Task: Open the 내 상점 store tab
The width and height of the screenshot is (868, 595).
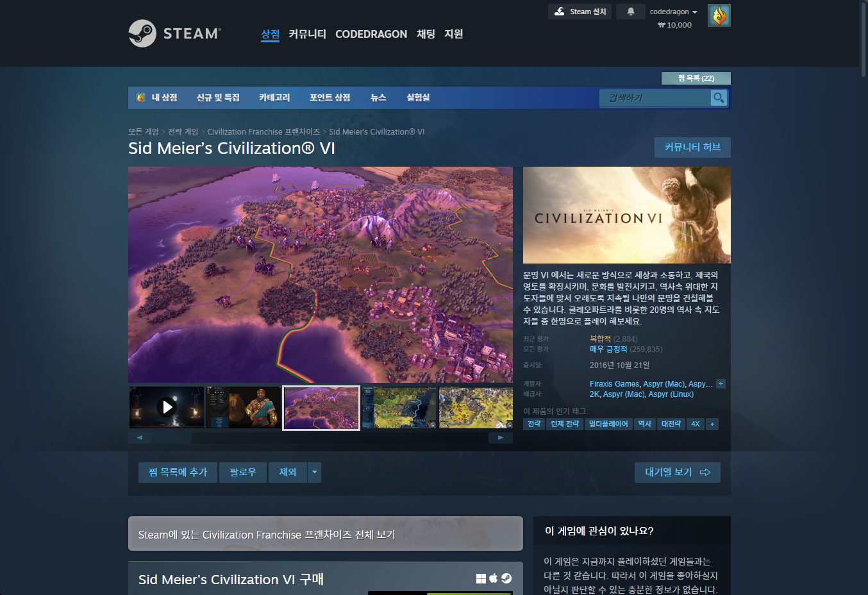Action: point(164,97)
